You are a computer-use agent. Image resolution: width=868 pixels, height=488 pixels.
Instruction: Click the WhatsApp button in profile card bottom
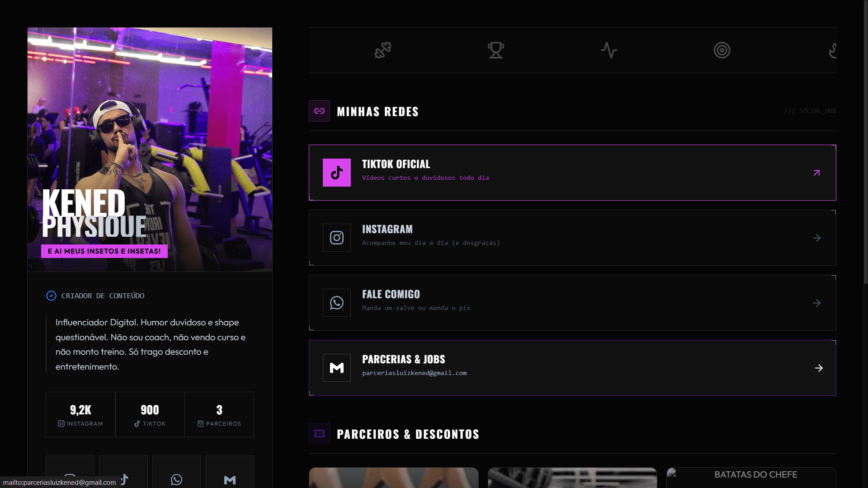176,472
